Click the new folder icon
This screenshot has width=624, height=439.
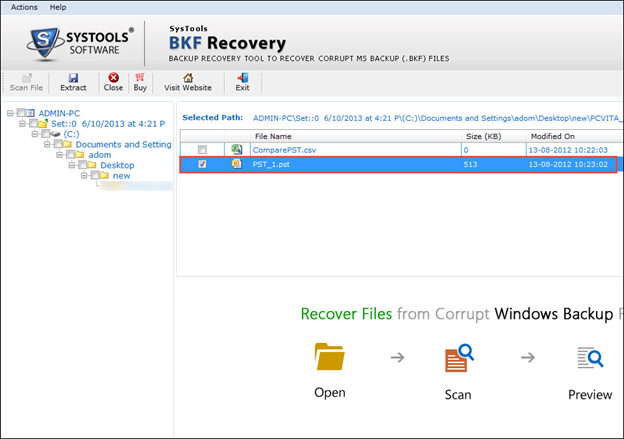point(105,175)
